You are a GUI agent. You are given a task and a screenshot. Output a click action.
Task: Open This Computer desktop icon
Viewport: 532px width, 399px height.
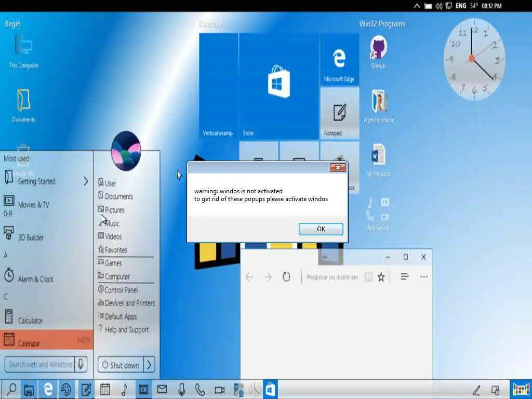24,51
